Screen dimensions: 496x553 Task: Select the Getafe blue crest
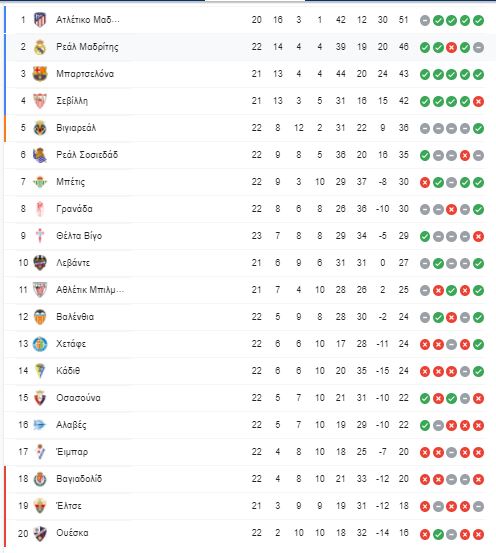coord(40,344)
